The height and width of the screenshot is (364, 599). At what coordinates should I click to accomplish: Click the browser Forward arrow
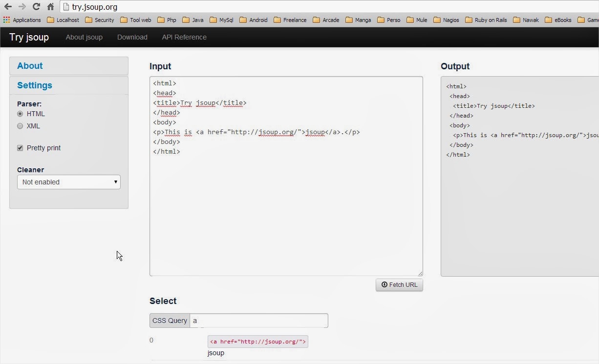[x=22, y=7]
